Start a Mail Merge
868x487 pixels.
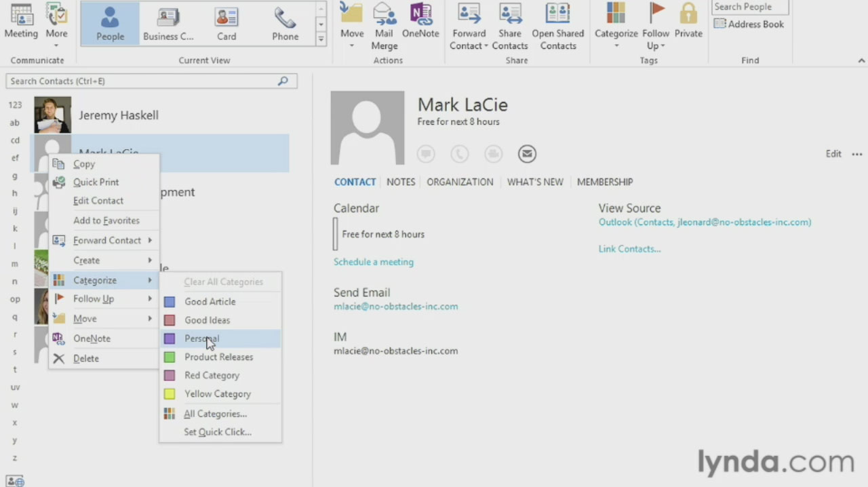click(384, 26)
